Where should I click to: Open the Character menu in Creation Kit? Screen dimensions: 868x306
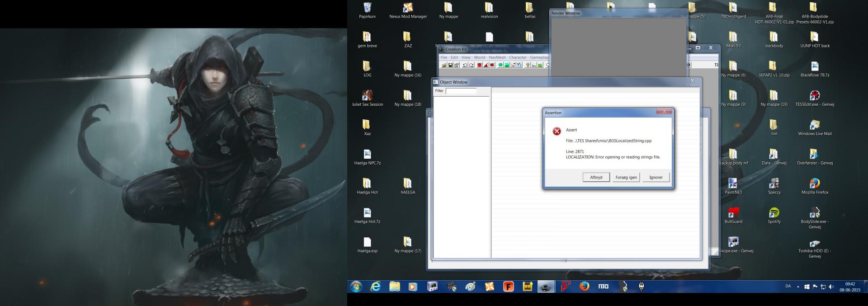(x=518, y=57)
